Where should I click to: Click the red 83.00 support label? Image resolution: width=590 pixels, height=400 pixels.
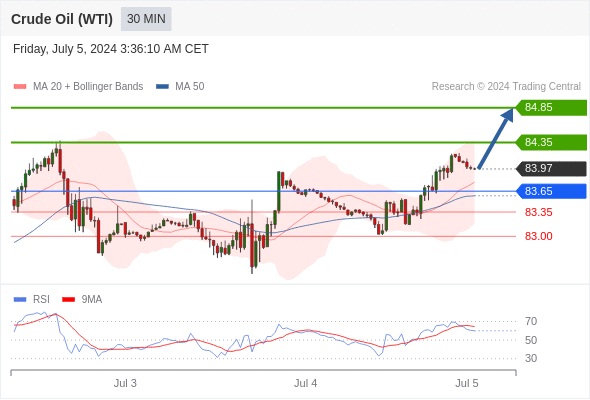point(538,236)
